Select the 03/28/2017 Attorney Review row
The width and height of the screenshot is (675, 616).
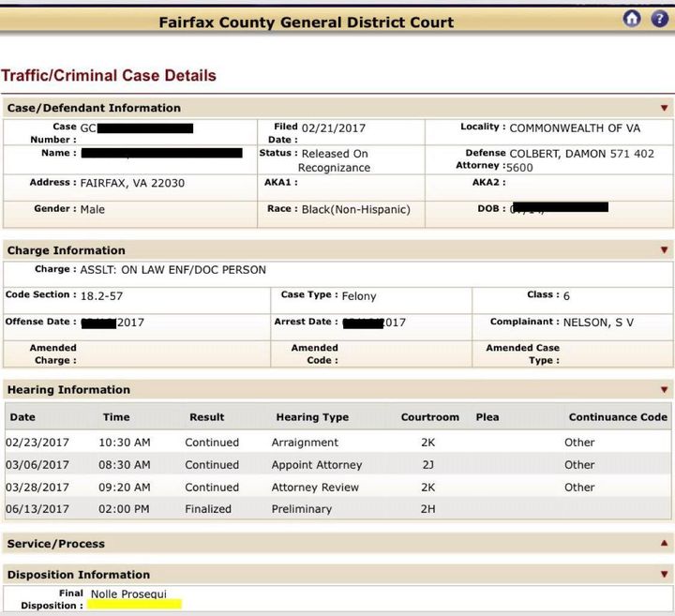coord(337,487)
